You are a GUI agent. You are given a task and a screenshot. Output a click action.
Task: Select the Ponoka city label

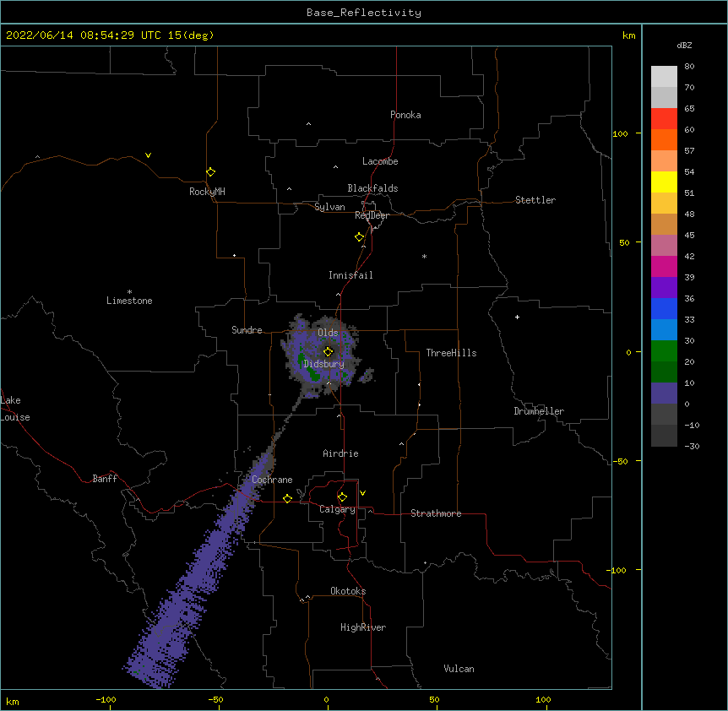(x=405, y=115)
